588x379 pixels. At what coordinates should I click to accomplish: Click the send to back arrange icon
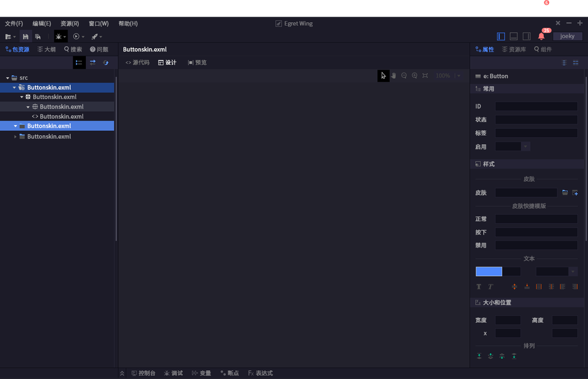(514, 356)
